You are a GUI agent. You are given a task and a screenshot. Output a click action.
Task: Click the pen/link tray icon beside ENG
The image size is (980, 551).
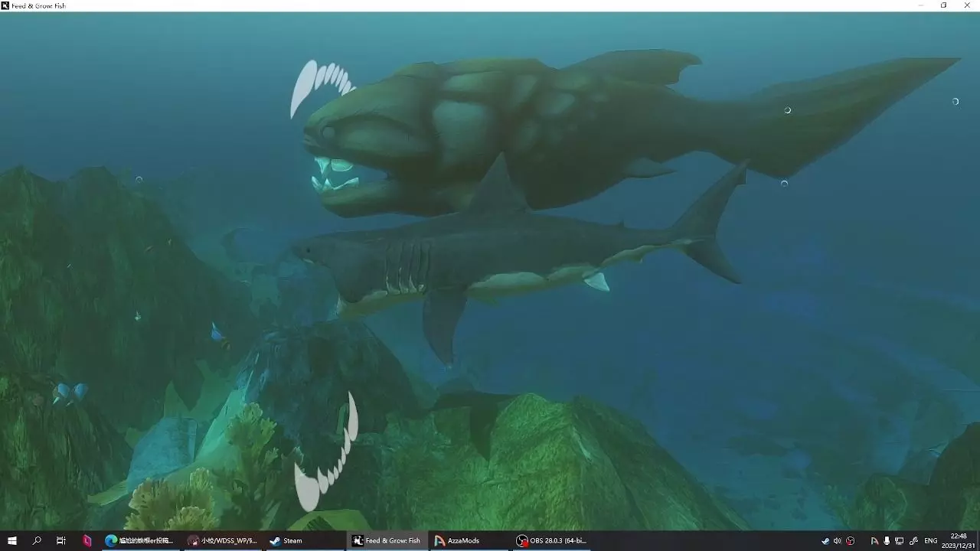pos(913,541)
